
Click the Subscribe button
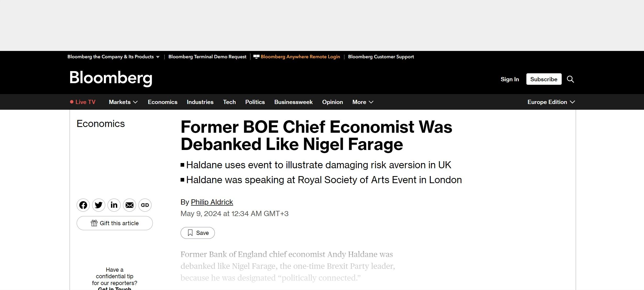click(x=544, y=79)
